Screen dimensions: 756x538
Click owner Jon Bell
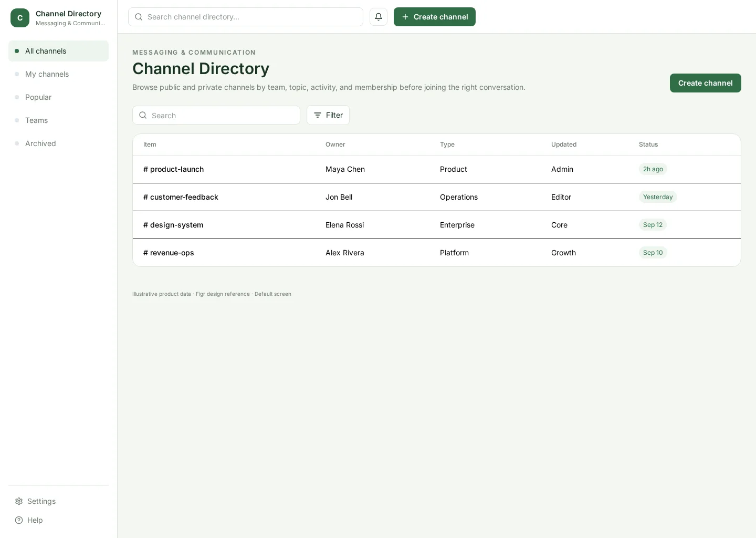[339, 197]
